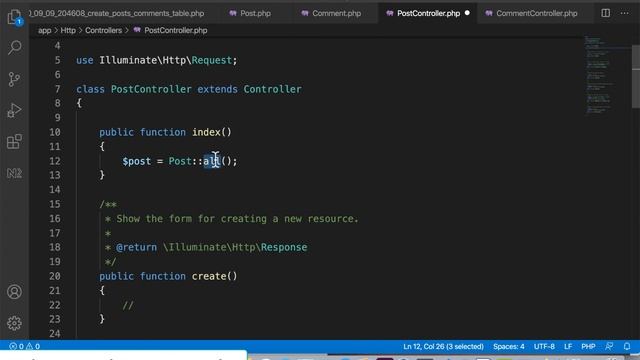
Task: Open the Explorer view in activity bar
Action: (x=14, y=17)
